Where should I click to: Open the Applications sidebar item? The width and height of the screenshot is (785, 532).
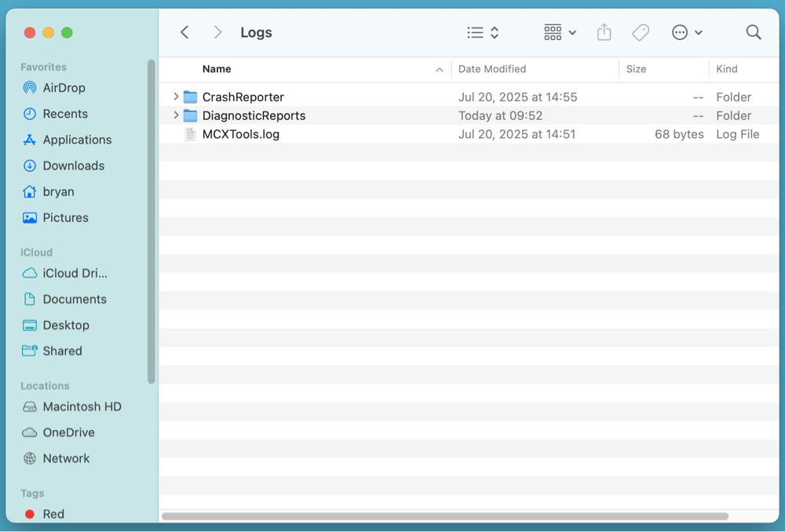point(74,139)
